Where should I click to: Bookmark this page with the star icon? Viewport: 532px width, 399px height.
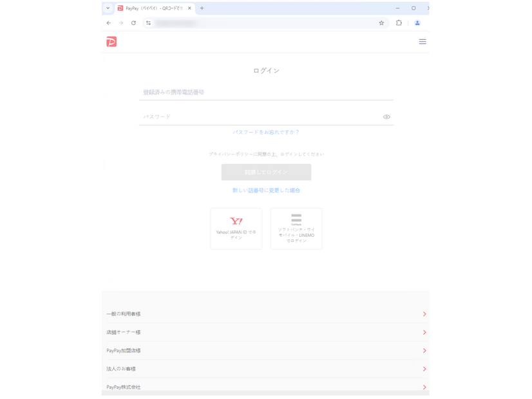pos(381,23)
